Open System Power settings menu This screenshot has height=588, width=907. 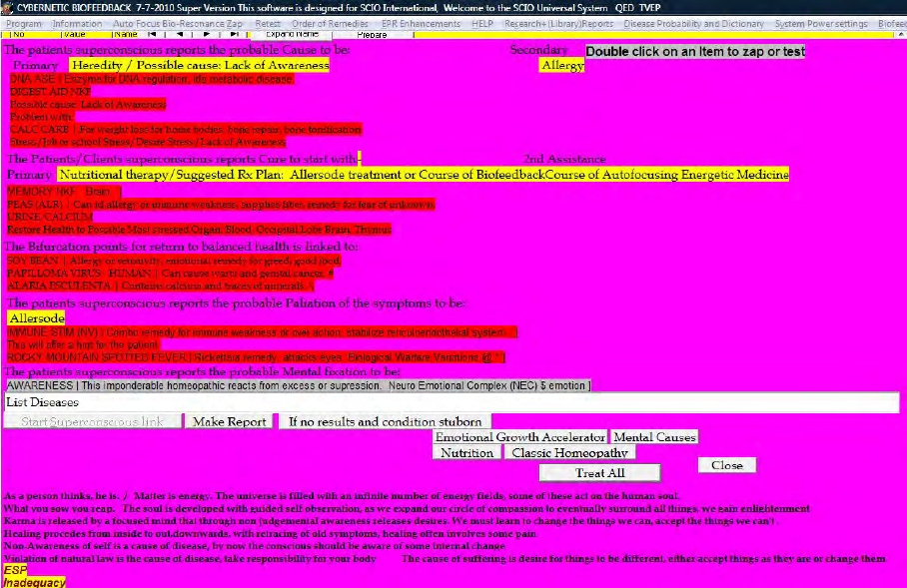[x=821, y=24]
